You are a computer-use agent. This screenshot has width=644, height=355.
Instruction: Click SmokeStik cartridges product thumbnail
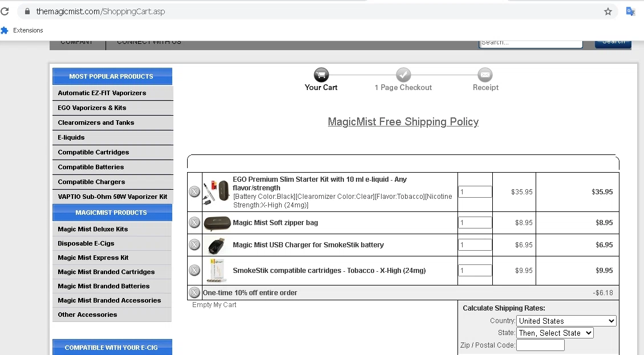click(217, 271)
